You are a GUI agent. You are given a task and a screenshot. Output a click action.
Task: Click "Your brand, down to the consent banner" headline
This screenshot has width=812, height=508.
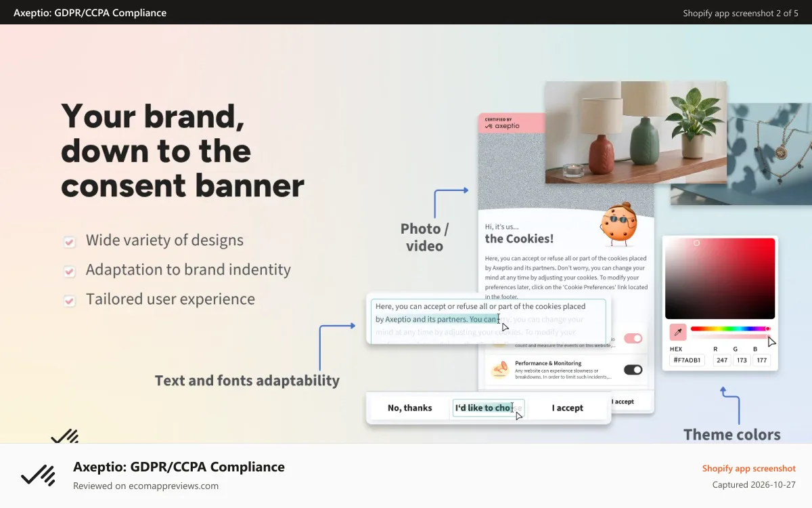tap(183, 150)
